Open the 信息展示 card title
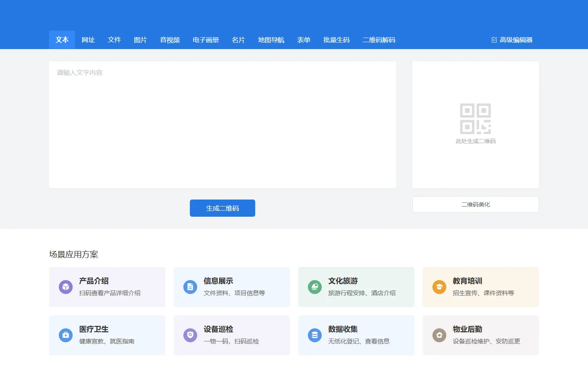 [218, 281]
